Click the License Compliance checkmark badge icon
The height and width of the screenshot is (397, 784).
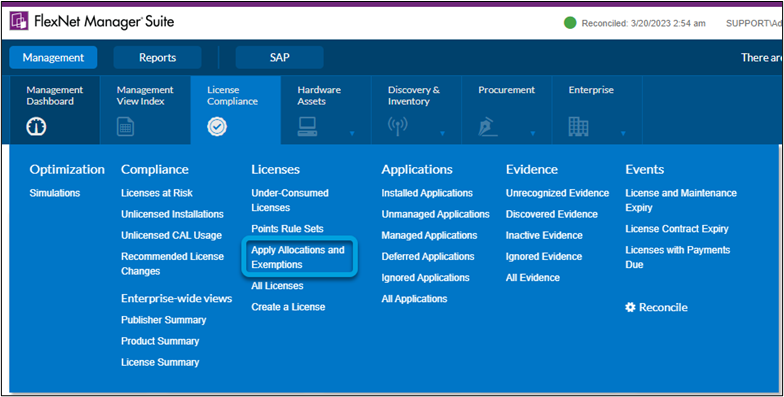[217, 127]
